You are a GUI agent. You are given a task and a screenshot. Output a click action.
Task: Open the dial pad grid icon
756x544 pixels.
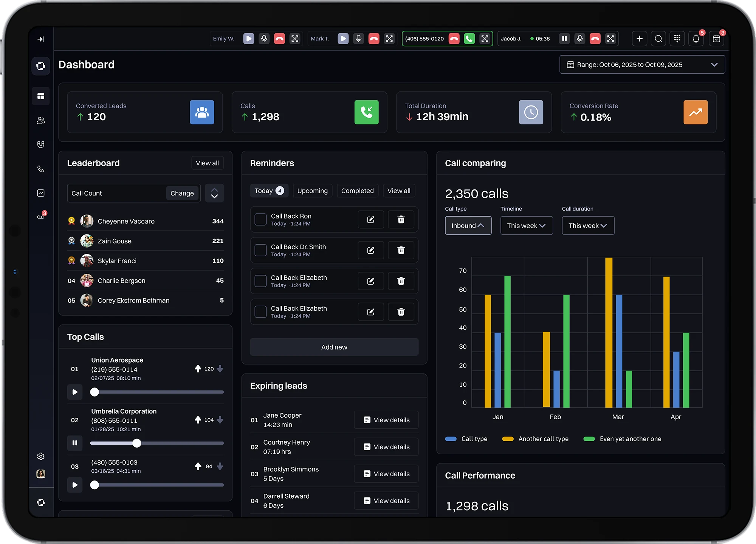coord(677,39)
